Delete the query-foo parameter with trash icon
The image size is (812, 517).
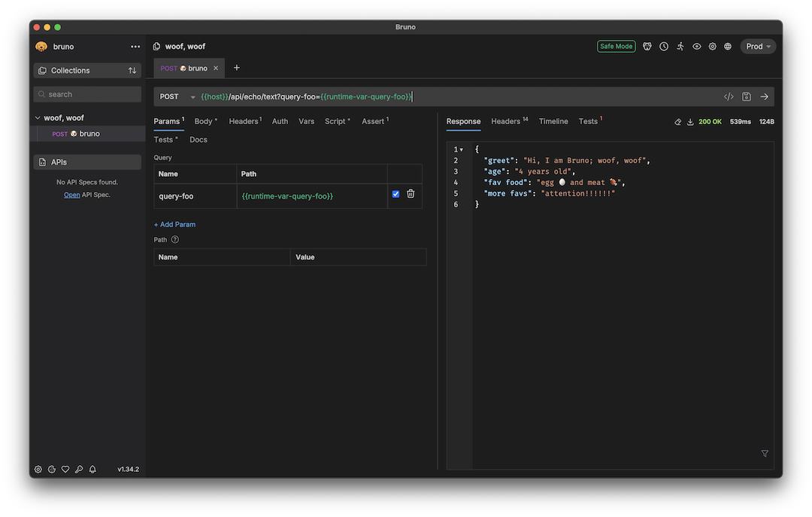click(x=411, y=194)
